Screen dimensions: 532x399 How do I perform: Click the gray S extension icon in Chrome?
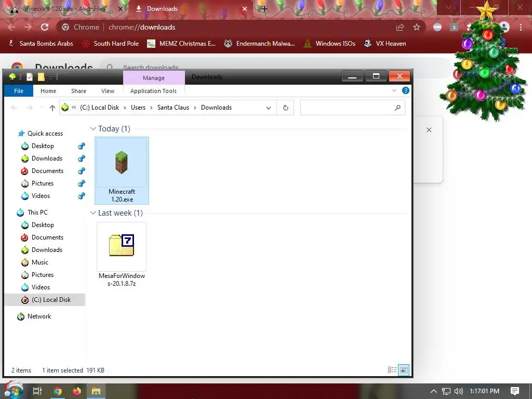point(454,27)
